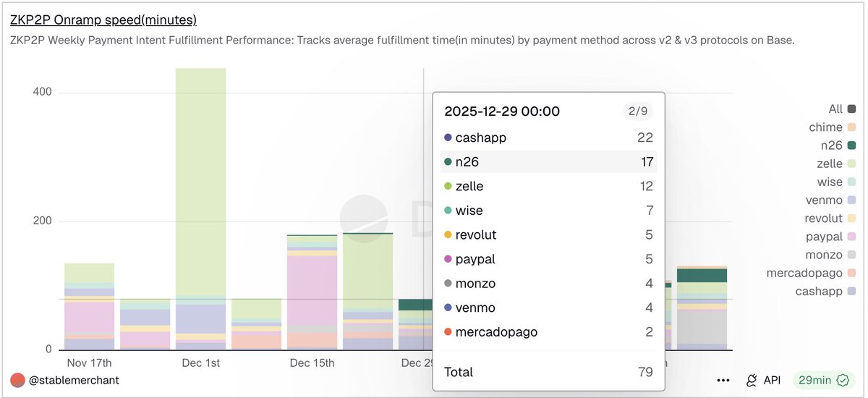Click the 2025-12-29 00:00 tooltip date header
The width and height of the screenshot is (868, 398).
(x=502, y=111)
